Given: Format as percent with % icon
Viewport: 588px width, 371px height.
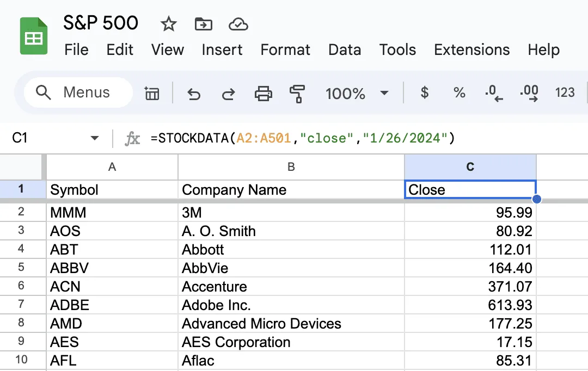Looking at the screenshot, I should 460,92.
